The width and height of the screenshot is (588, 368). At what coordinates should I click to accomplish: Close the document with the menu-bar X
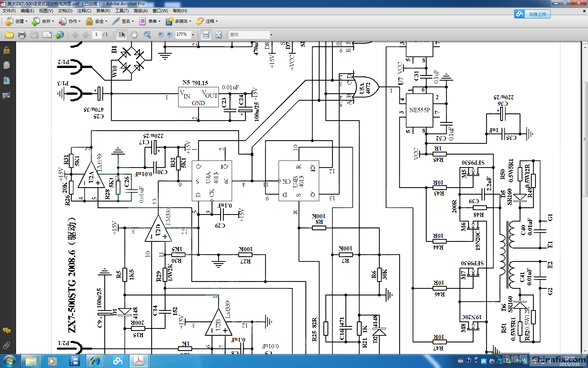(x=584, y=11)
